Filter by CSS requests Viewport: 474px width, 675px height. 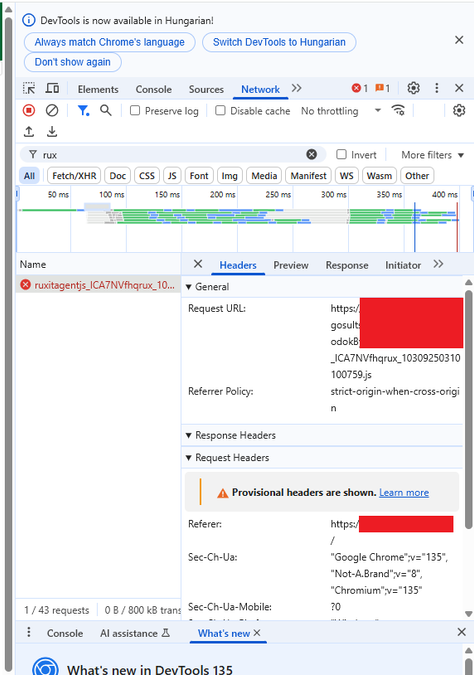tap(147, 176)
